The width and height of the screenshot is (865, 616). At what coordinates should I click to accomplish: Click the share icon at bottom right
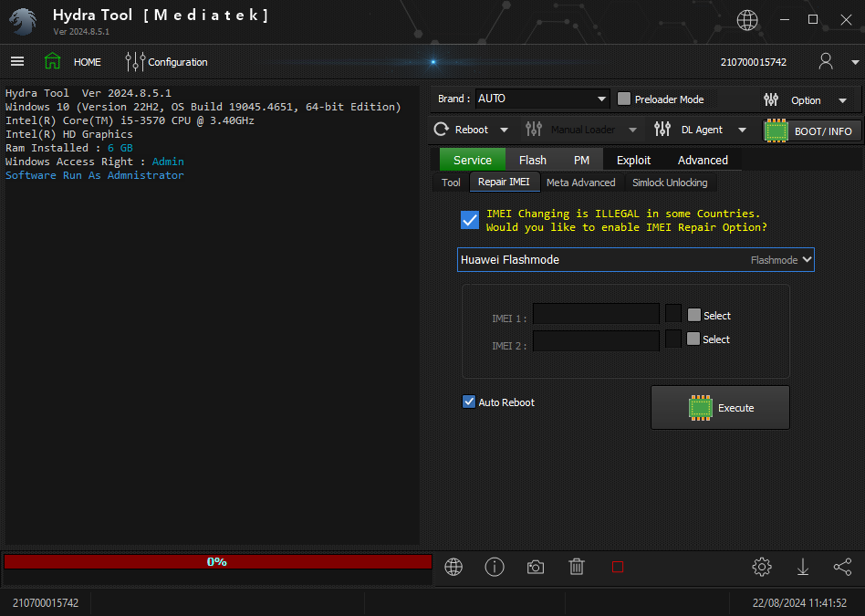[842, 567]
